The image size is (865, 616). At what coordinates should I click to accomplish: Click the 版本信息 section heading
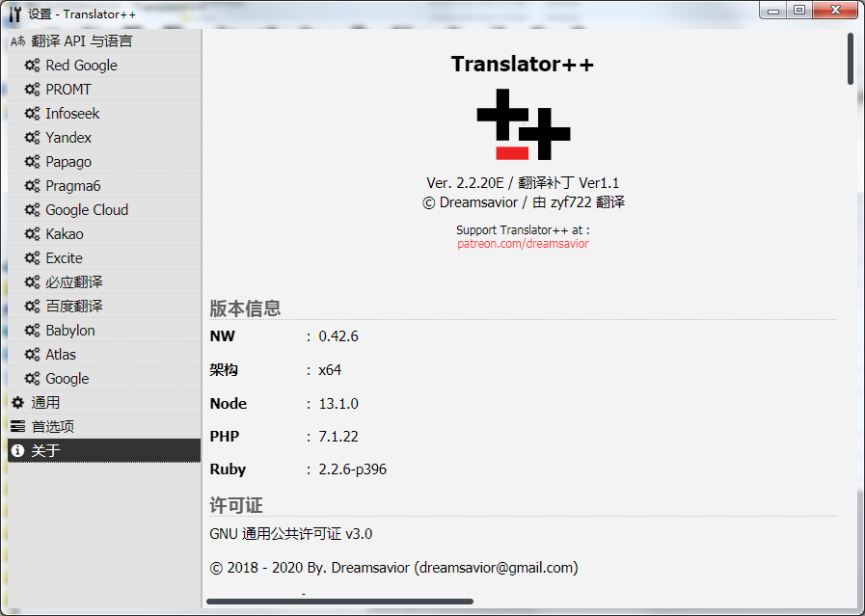(x=245, y=308)
